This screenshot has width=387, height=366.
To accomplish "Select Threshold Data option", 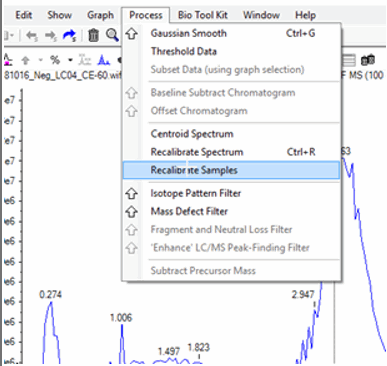I will (x=231, y=51).
